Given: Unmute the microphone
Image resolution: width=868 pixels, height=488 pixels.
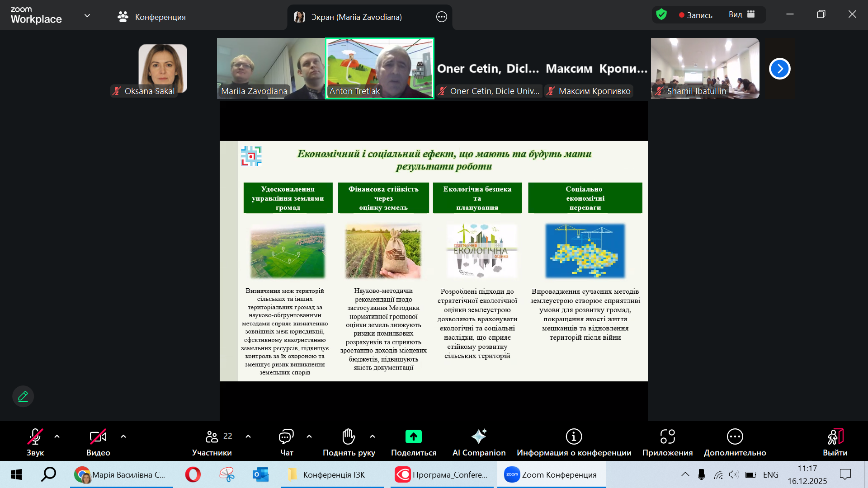Looking at the screenshot, I should pyautogui.click(x=35, y=442).
